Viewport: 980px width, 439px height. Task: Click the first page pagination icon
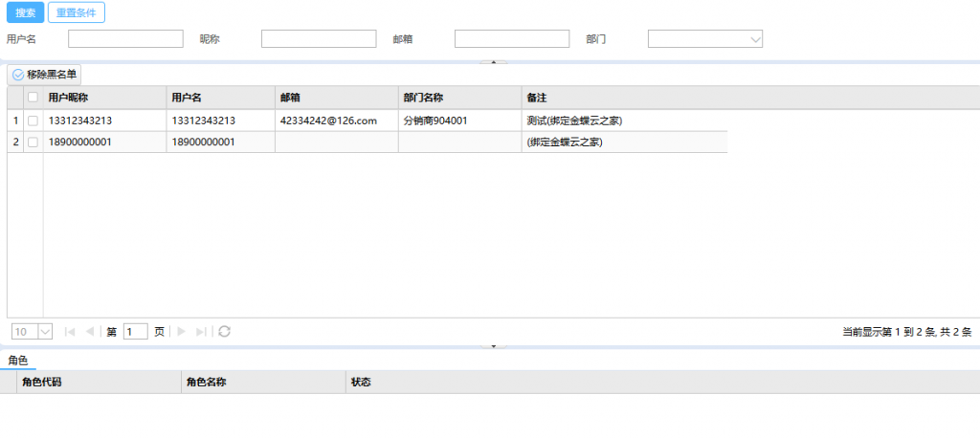pos(70,332)
